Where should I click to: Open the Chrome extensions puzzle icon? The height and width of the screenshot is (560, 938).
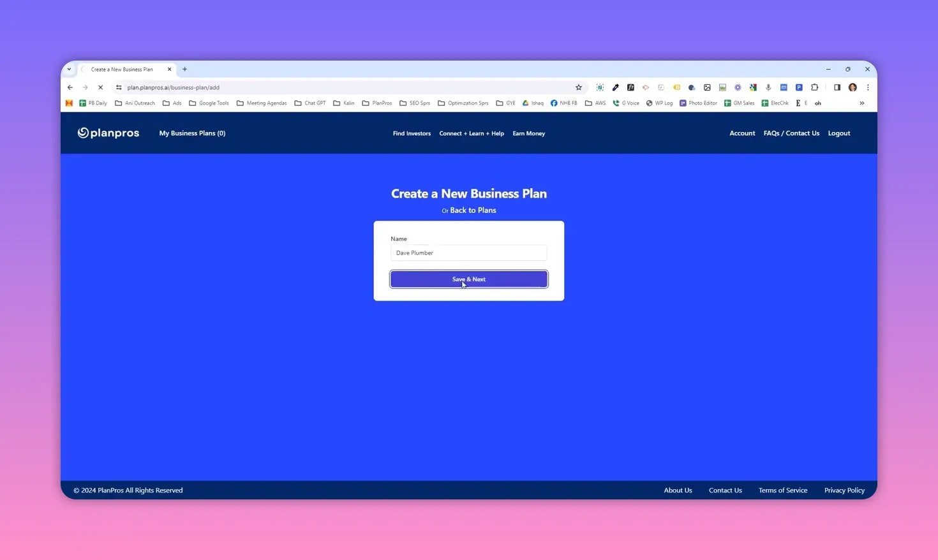tap(815, 87)
